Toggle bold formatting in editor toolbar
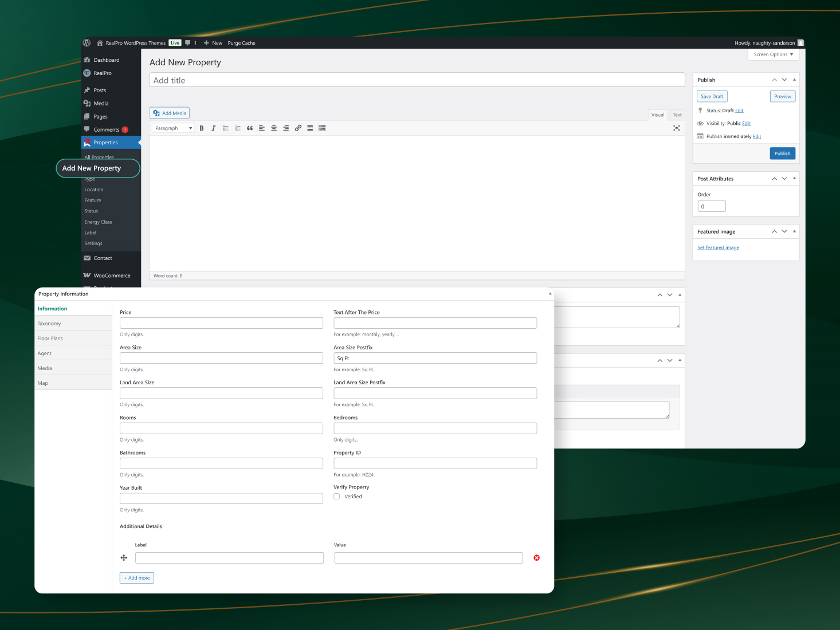The width and height of the screenshot is (840, 630). pos(202,128)
